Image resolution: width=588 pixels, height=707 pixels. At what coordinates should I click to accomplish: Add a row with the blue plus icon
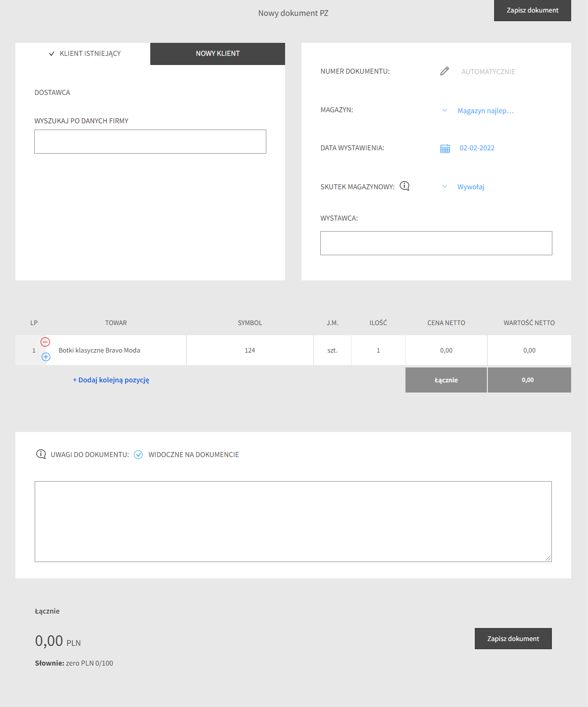pyautogui.click(x=46, y=357)
